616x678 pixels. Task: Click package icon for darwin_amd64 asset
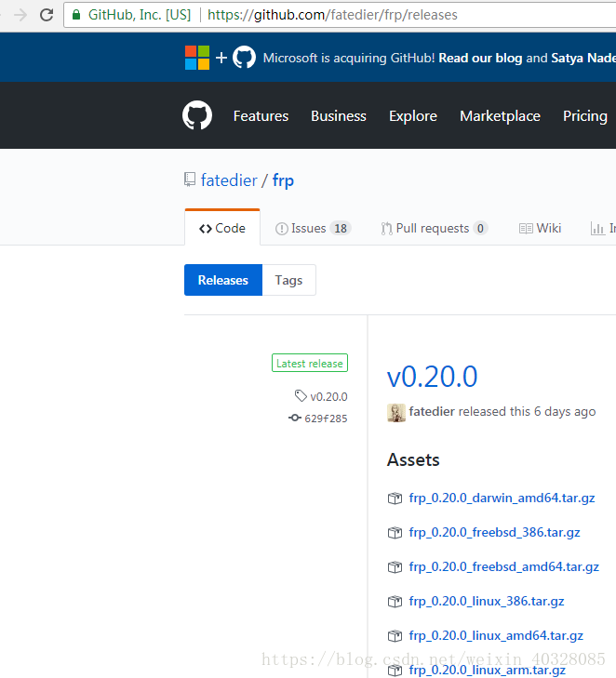pyautogui.click(x=395, y=499)
